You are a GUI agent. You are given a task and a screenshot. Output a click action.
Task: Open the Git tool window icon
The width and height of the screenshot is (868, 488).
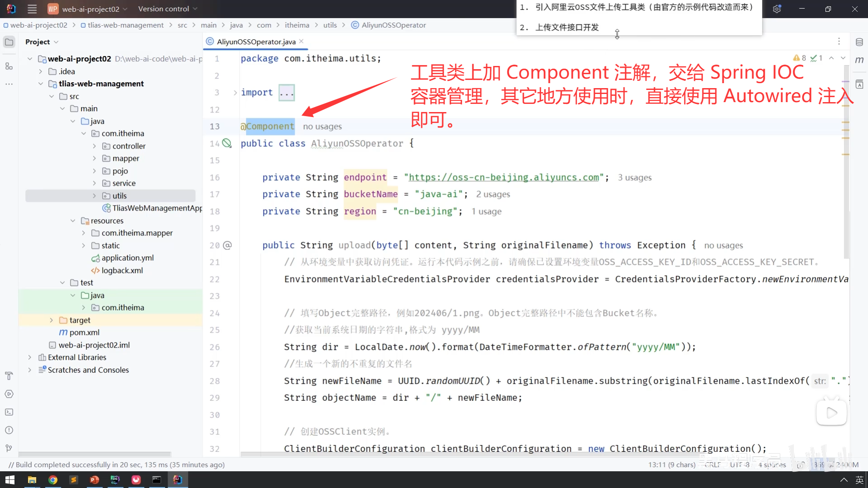tap(9, 448)
